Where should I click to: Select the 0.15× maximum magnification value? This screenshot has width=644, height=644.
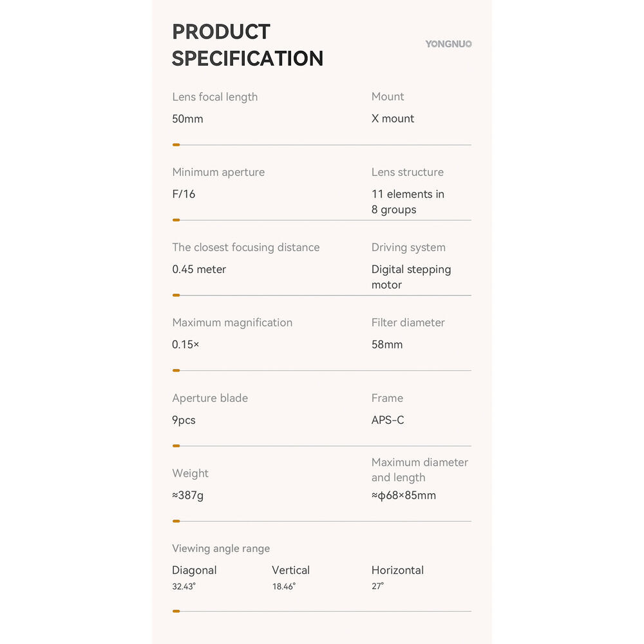pos(185,345)
